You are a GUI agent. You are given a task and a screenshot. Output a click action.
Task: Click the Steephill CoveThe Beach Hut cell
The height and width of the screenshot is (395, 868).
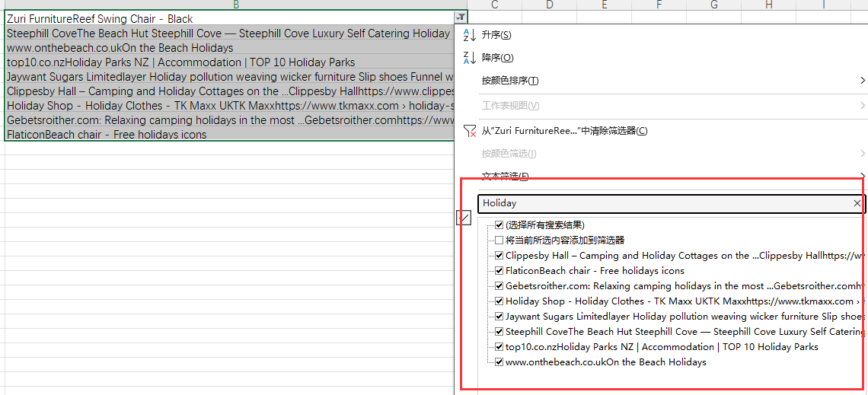coord(229,33)
